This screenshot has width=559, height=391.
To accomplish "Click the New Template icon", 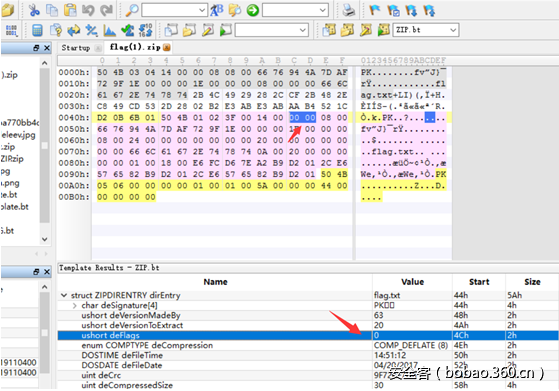I will tap(329, 30).
